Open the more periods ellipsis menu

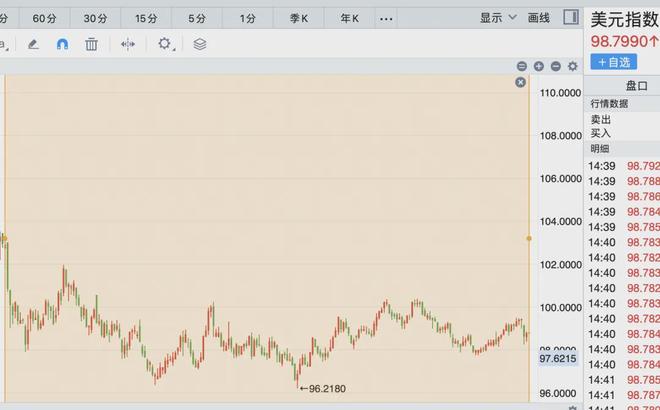point(386,18)
